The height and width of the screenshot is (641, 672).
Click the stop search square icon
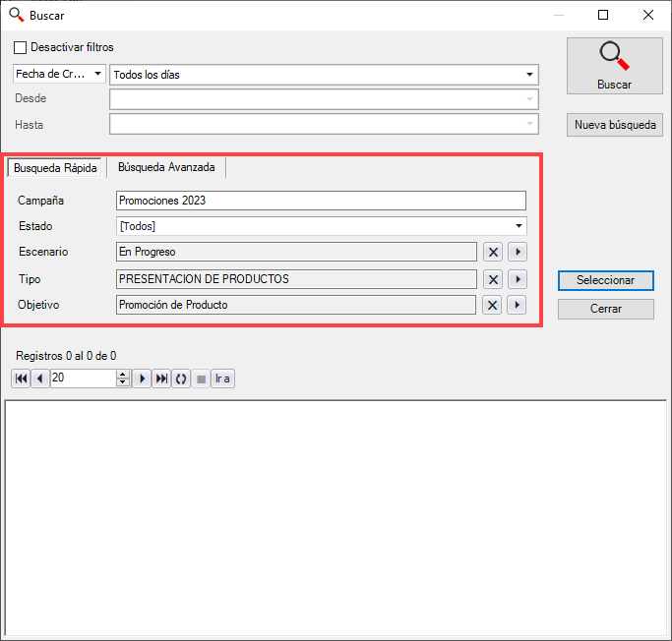(201, 379)
